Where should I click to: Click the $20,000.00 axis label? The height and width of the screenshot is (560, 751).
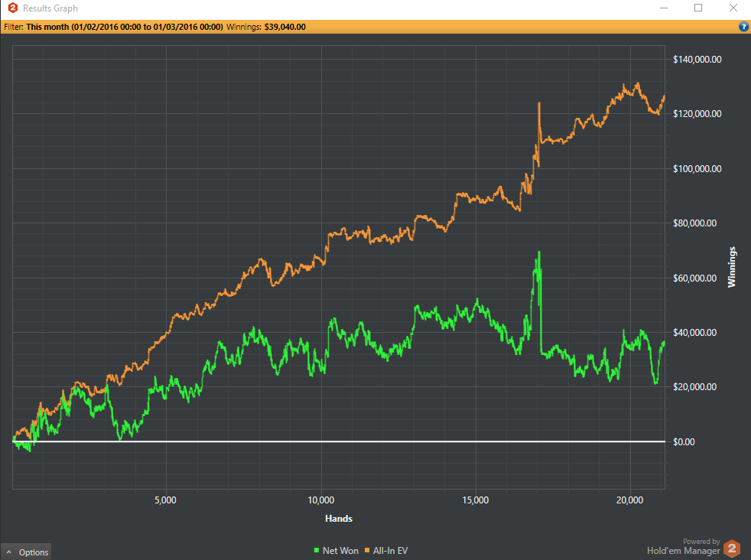[694, 387]
